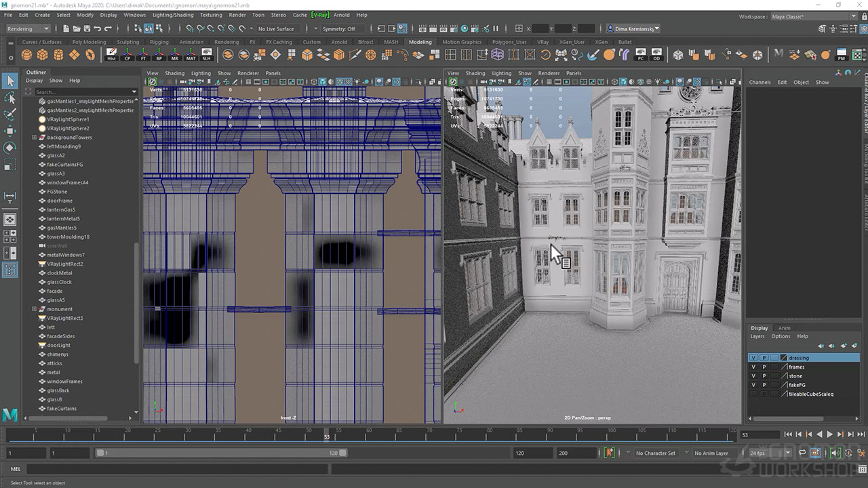Select the arrow Select tool in toolbox
Viewport: 868px width, 488px height.
click(10, 81)
